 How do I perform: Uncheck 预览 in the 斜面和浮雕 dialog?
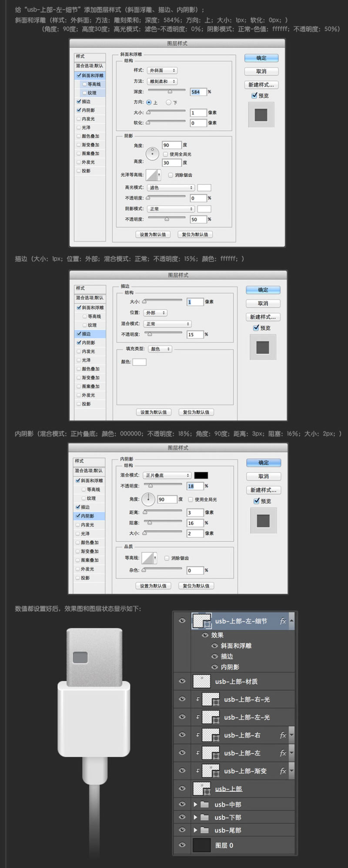[x=254, y=96]
